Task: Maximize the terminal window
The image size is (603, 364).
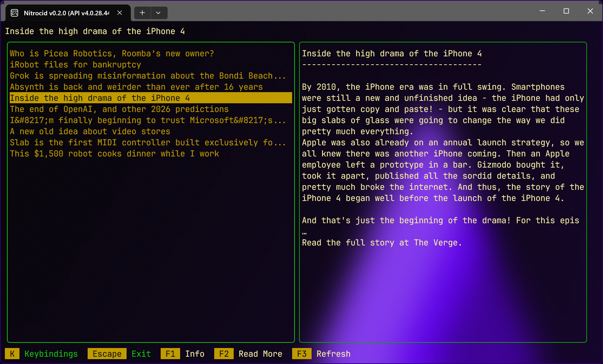Action: tap(566, 11)
